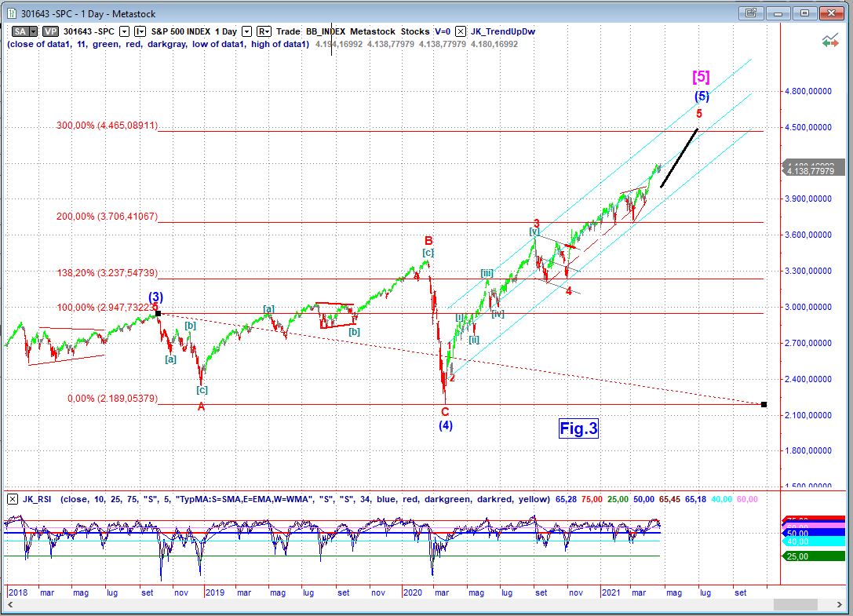Screen dimensions: 853x616
Task: Click the trend arrows icon at top right
Action: click(x=829, y=41)
